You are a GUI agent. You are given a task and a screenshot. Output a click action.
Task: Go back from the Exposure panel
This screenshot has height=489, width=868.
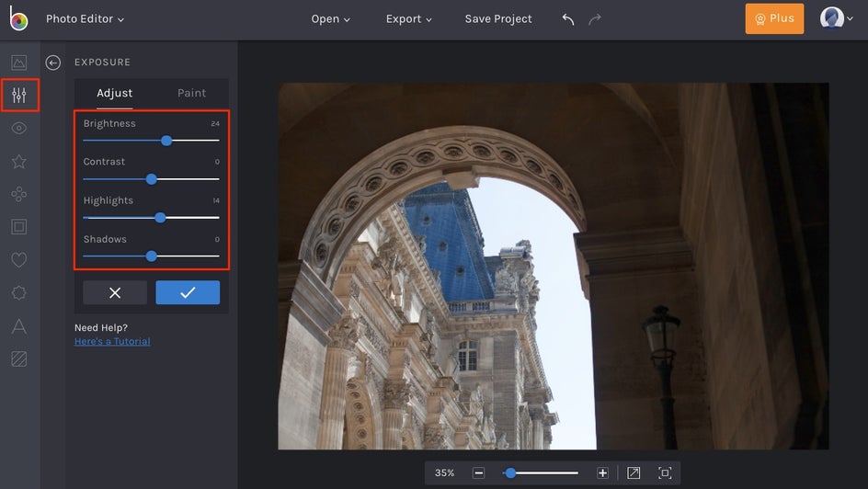pos(53,63)
